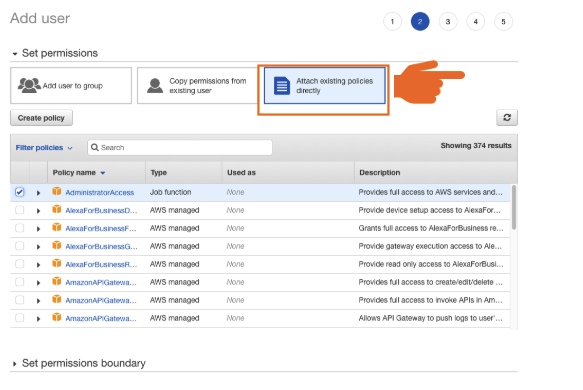The width and height of the screenshot is (583, 390).
Task: Go to wizard step 1
Action: click(x=392, y=22)
